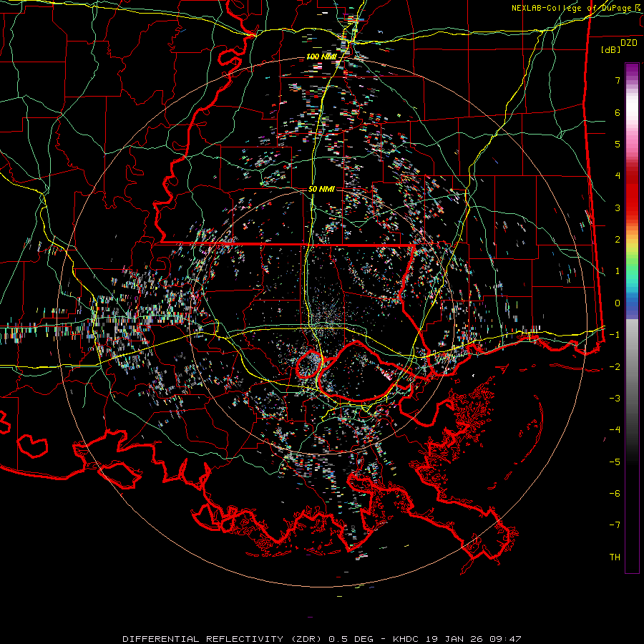644x644 pixels.
Task: Click the 19 JAN 26 09:47 timestamp
Action: click(x=472, y=639)
